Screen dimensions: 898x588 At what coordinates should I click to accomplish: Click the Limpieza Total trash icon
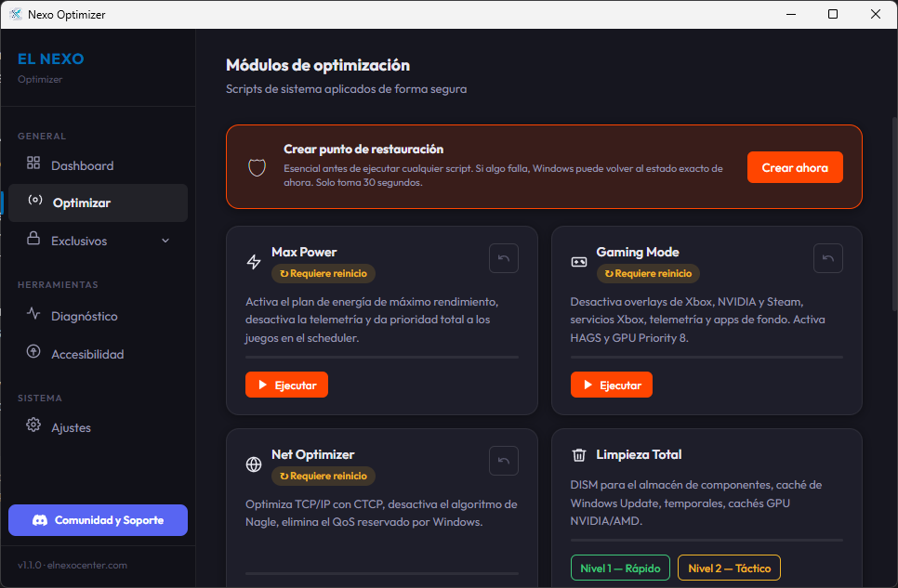[578, 455]
